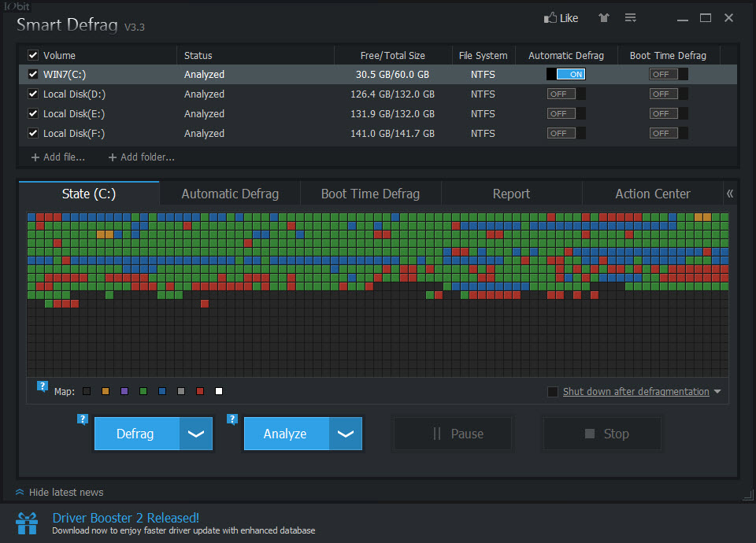Enable Automatic Defrag for Local Disk(F:)
Screen dimensions: 756x543
(x=566, y=134)
